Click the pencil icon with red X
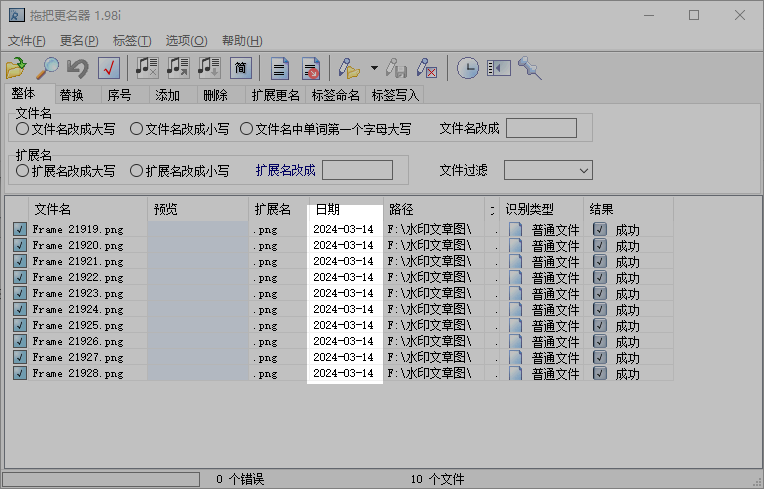Screen dimensions: 764x489 [x=427, y=68]
